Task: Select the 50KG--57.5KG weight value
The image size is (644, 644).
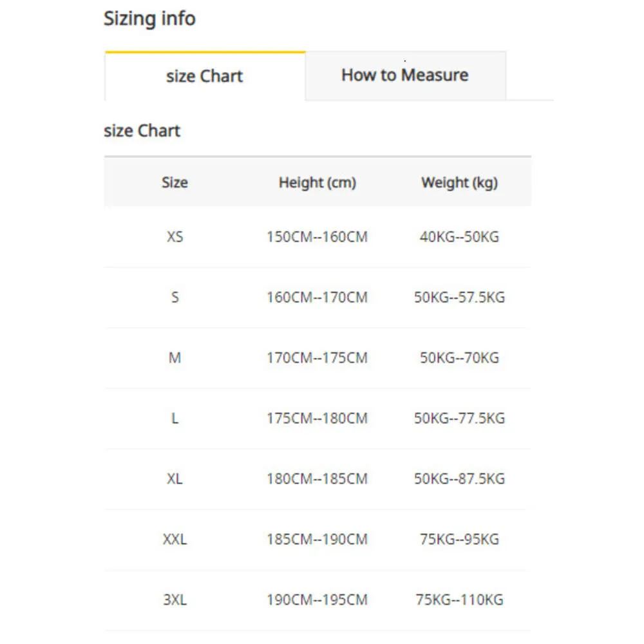Action: point(459,298)
